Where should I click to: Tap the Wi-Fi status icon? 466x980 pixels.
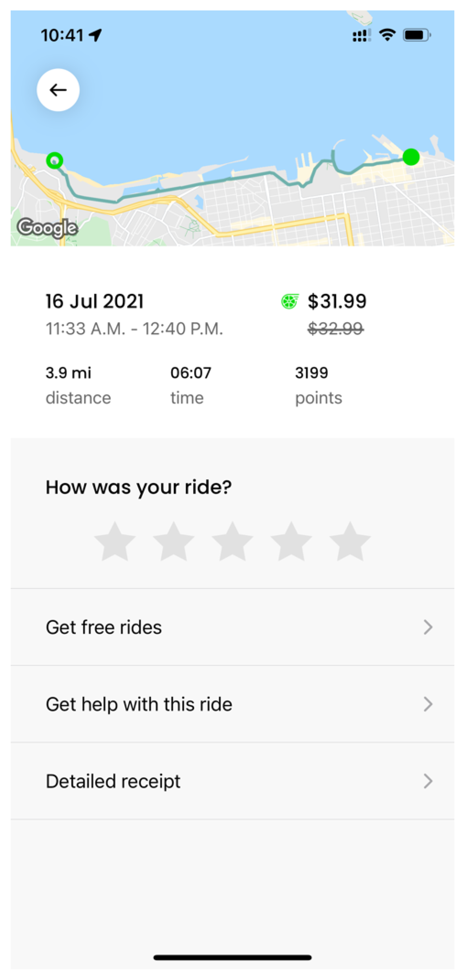pos(387,35)
